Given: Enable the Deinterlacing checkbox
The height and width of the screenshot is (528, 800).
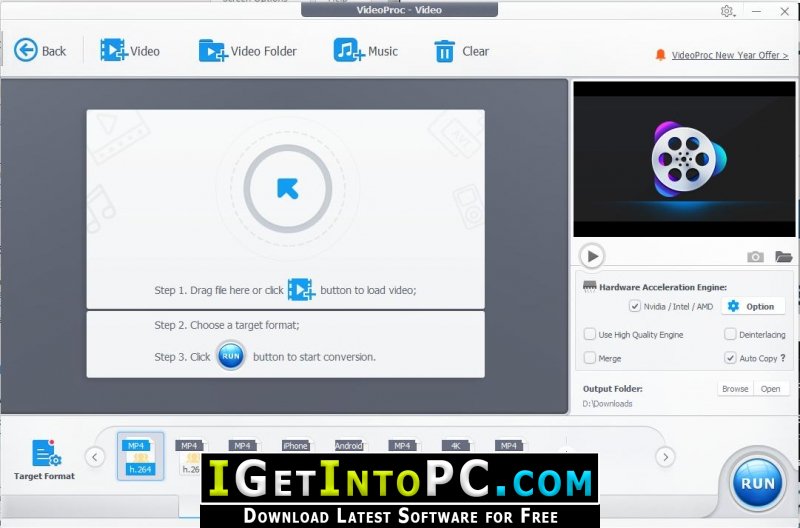Looking at the screenshot, I should pos(730,334).
